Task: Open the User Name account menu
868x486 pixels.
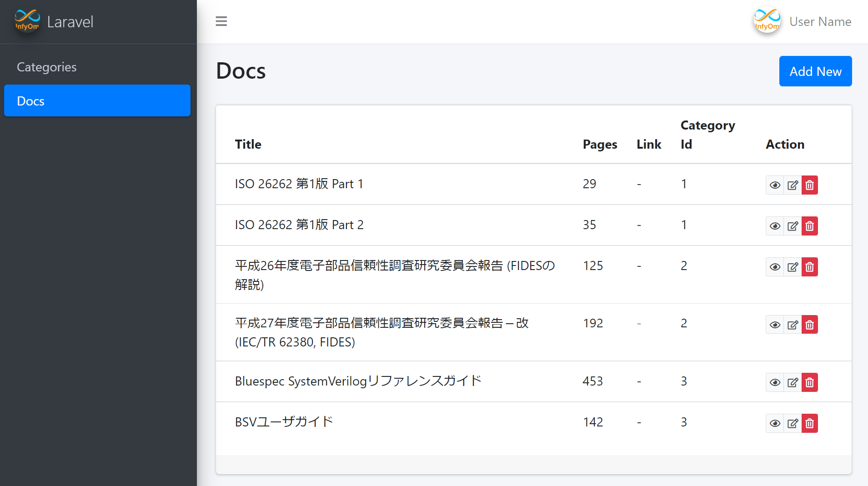Action: point(820,21)
